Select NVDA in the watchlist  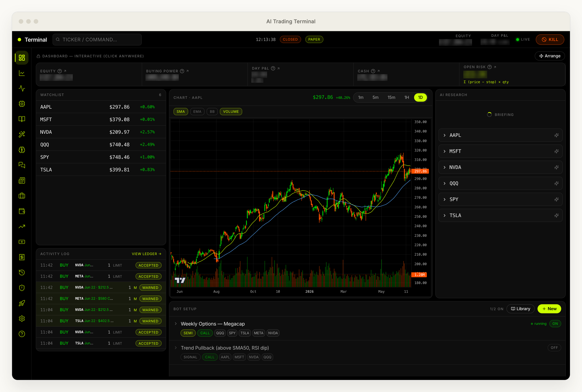coord(101,132)
